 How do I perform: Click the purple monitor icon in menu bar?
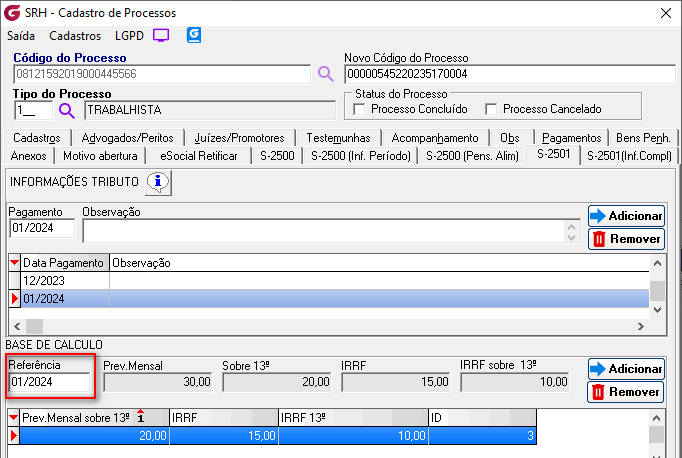click(x=161, y=35)
